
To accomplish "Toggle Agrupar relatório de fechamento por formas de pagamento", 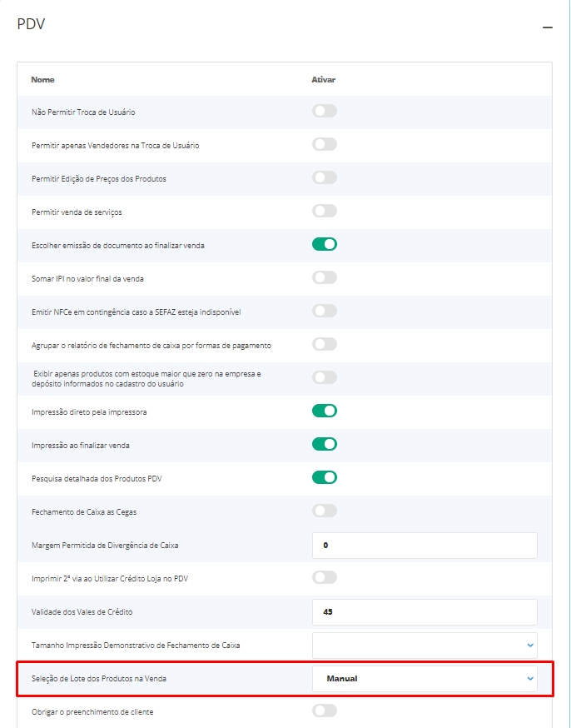I will click(325, 344).
